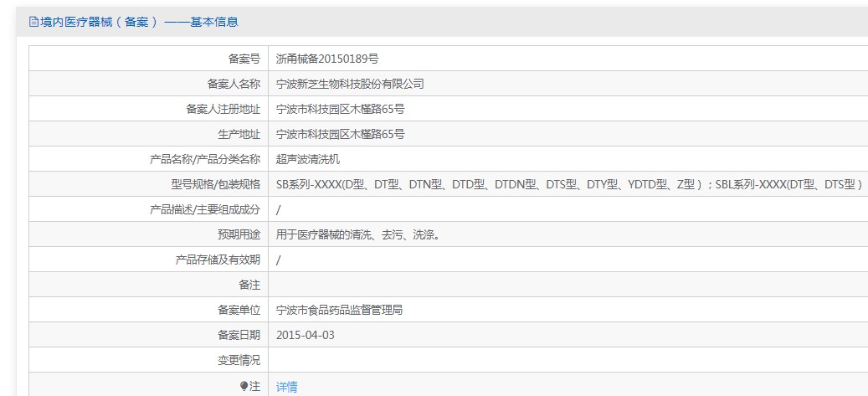868x396 pixels.
Task: Select the 备案号 label cell
Action: coord(148,58)
